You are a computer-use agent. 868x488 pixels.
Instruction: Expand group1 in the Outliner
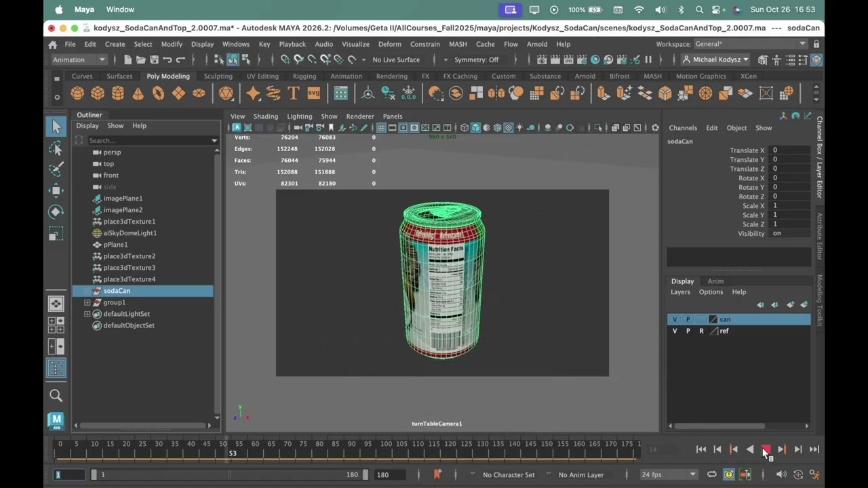click(x=87, y=302)
